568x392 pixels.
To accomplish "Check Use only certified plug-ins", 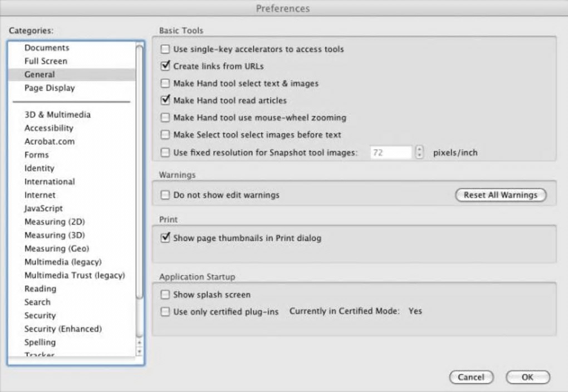I will 165,312.
